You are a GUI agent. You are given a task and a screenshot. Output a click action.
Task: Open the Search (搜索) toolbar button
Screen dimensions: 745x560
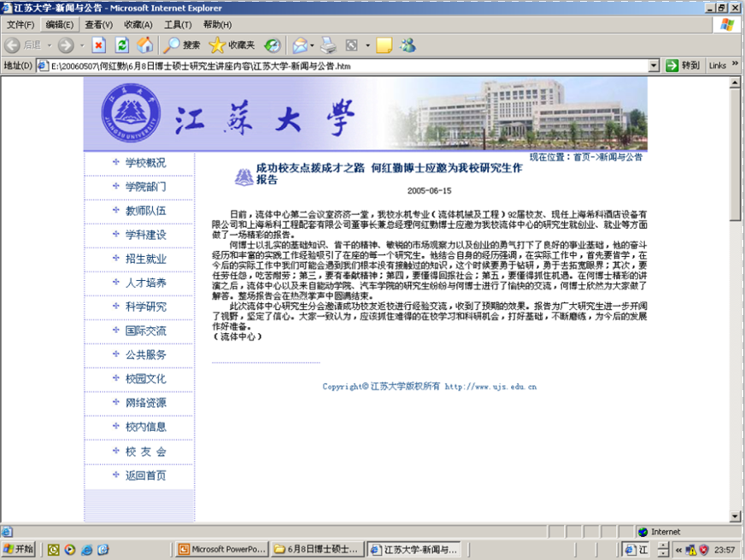(183, 44)
